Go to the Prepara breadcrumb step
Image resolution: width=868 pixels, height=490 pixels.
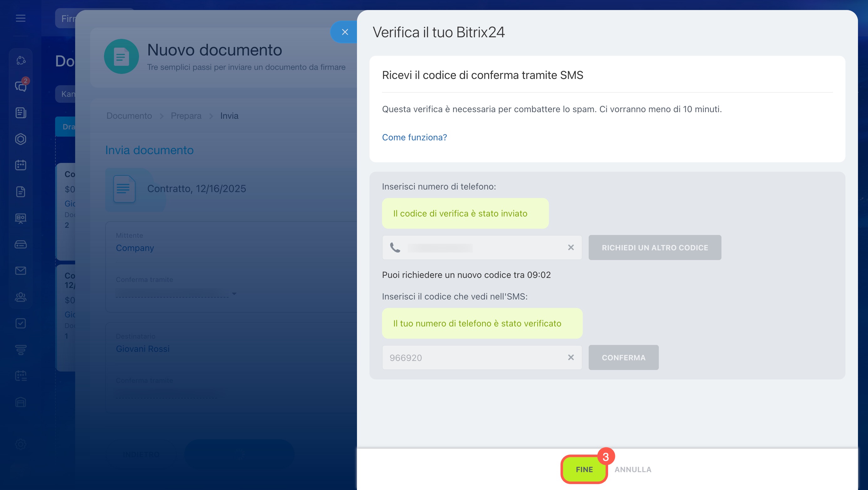tap(186, 116)
